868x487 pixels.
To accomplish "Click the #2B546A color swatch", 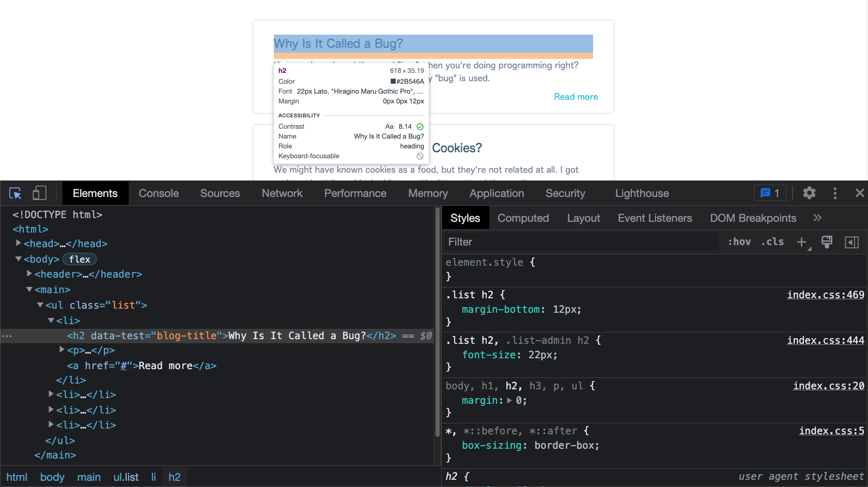I will click(393, 82).
